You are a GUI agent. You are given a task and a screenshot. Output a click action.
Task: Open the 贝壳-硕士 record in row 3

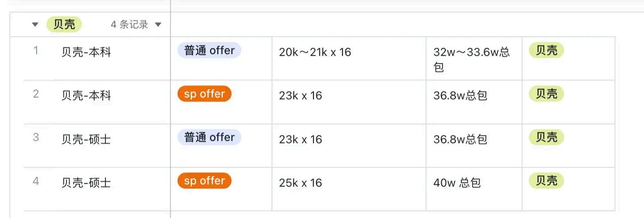click(x=86, y=139)
